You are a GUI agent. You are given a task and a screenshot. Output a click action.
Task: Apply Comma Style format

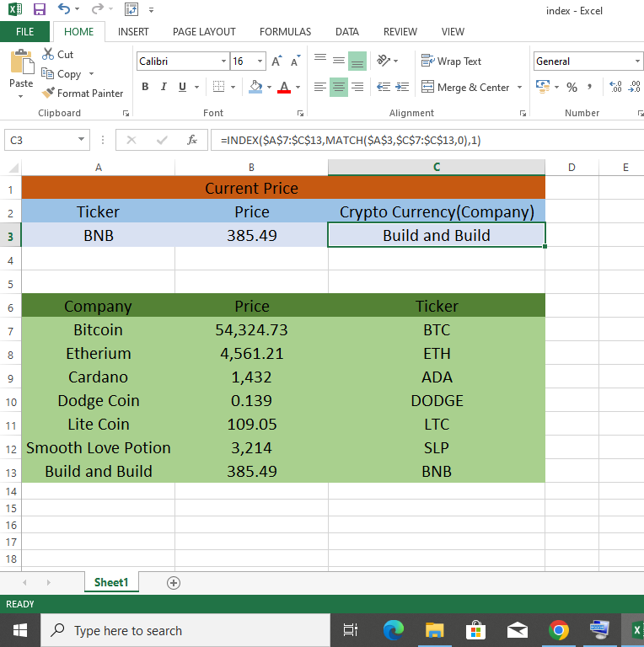(x=590, y=87)
